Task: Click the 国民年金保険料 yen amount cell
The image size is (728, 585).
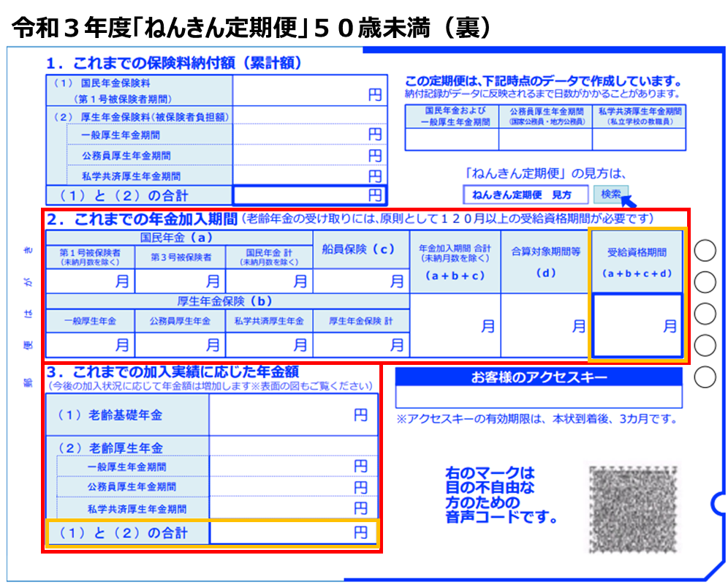Action: coord(310,91)
